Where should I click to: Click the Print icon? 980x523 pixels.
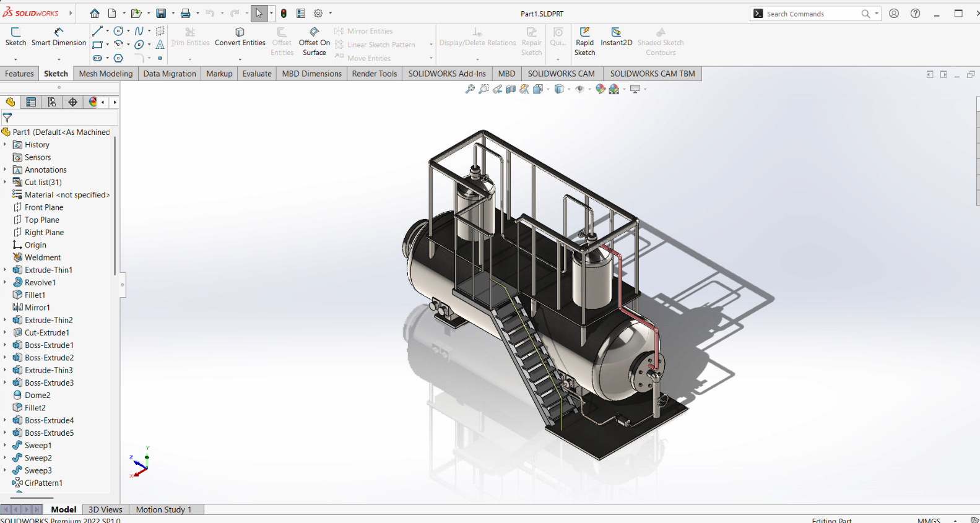click(x=185, y=13)
